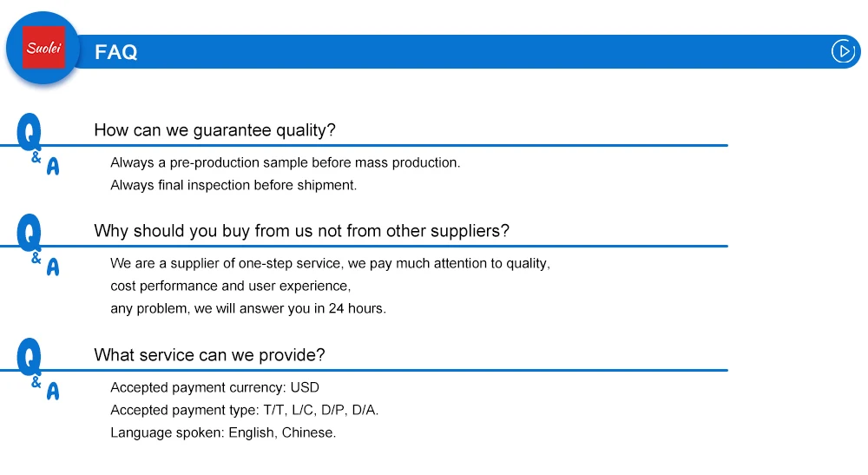The height and width of the screenshot is (475, 868).
Task: Click the blue divider under first question
Action: [x=408, y=146]
